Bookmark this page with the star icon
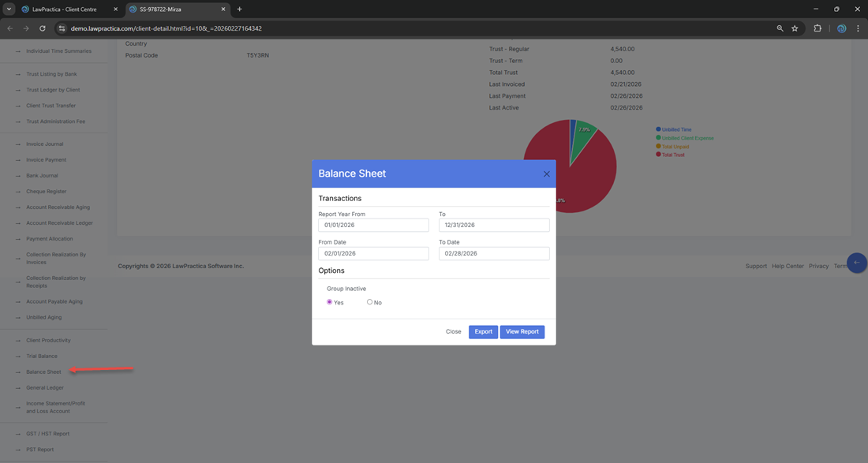Viewport: 868px width, 463px height. (795, 28)
